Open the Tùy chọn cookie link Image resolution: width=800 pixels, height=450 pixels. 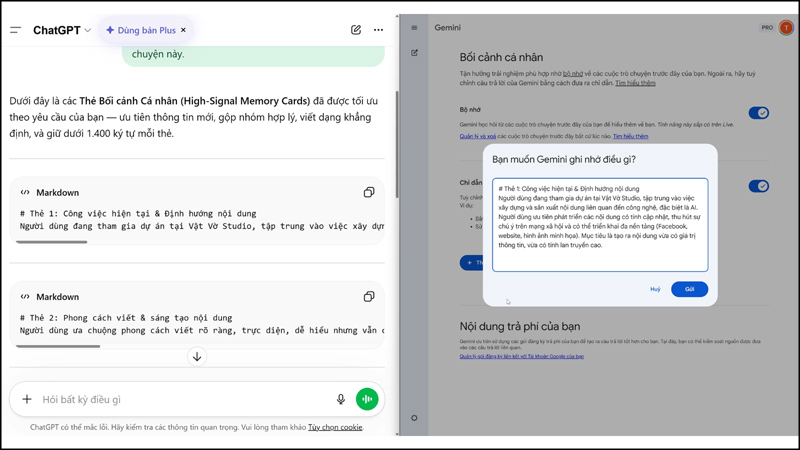(335, 427)
